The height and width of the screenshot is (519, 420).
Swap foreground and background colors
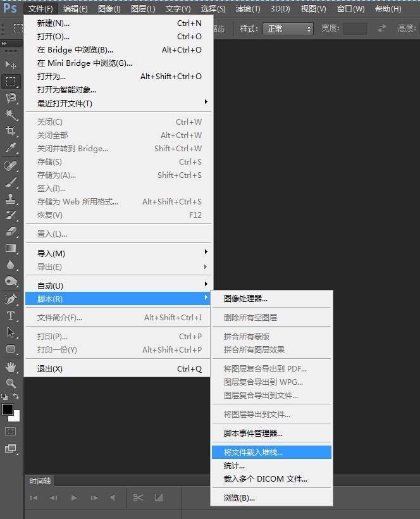pyautogui.click(x=16, y=397)
